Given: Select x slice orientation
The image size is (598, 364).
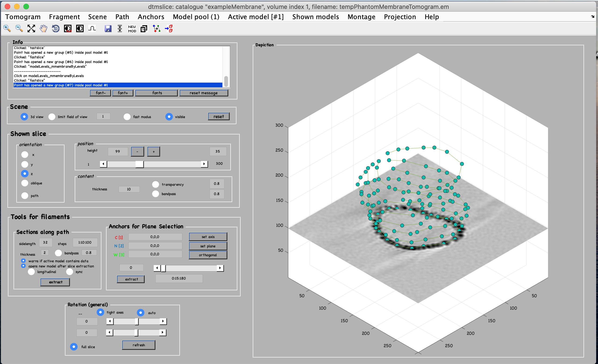Looking at the screenshot, I should point(25,154).
